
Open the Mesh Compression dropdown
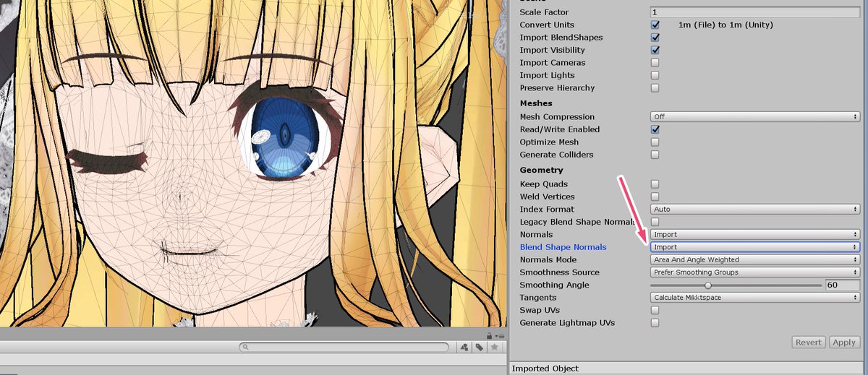755,116
